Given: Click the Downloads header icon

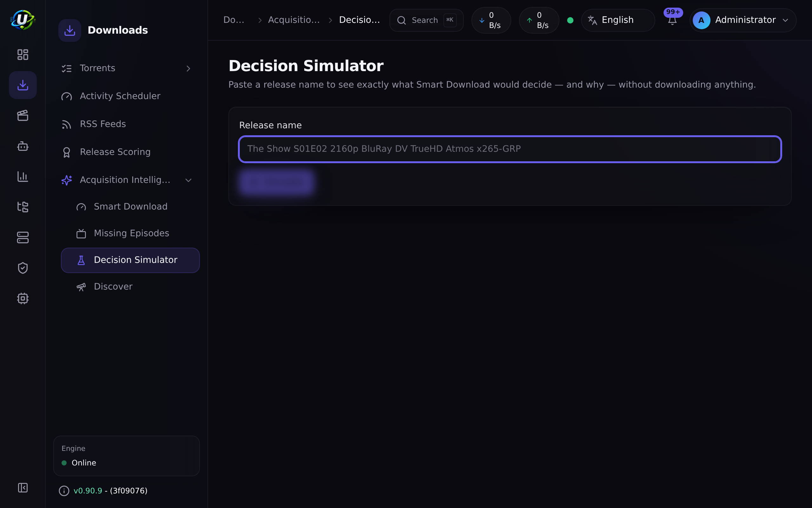Looking at the screenshot, I should pos(69,30).
